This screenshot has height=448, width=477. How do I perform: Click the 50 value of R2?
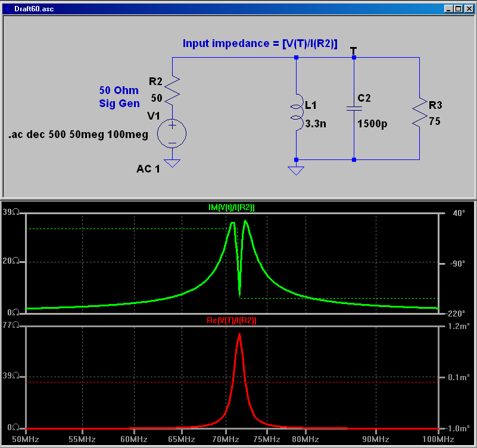tap(157, 98)
